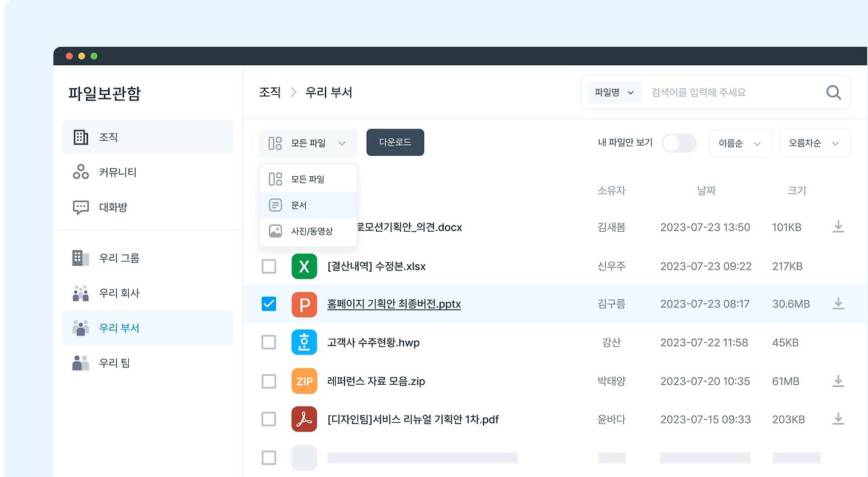The height and width of the screenshot is (477, 868).
Task: Toggle the 내 파일만 보기 switch
Action: coord(679,143)
